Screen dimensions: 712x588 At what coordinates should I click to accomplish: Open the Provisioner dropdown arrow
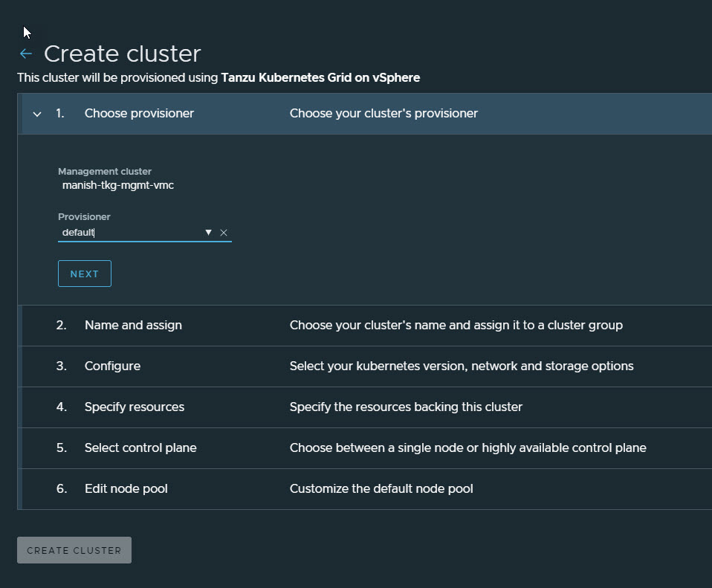[208, 233]
